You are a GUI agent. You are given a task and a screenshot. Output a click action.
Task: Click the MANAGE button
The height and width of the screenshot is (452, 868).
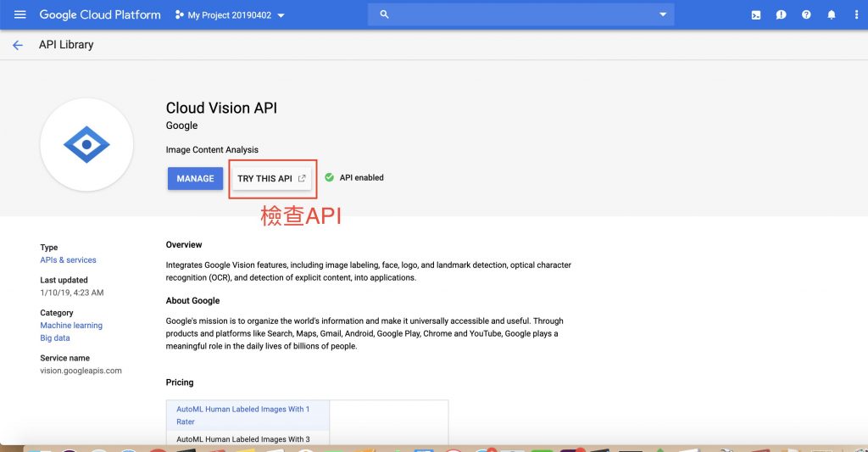point(196,178)
